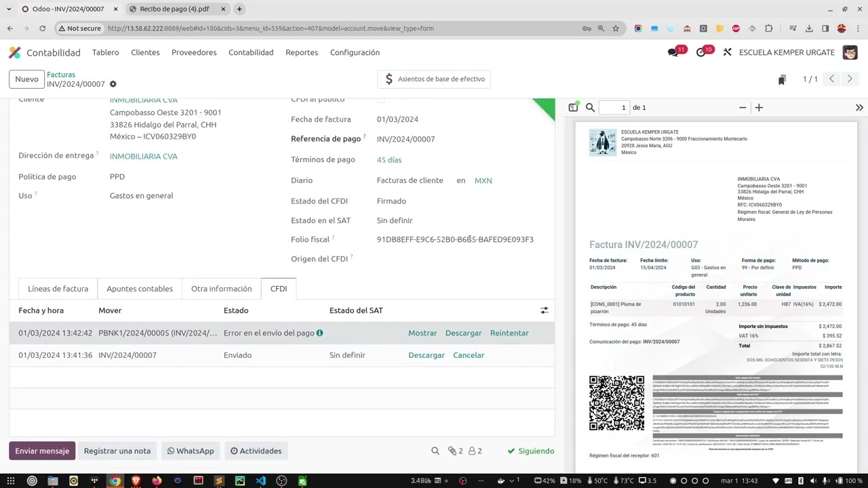Open Odoo home apps menu icon
Image resolution: width=868 pixels, height=488 pixels.
(15, 52)
